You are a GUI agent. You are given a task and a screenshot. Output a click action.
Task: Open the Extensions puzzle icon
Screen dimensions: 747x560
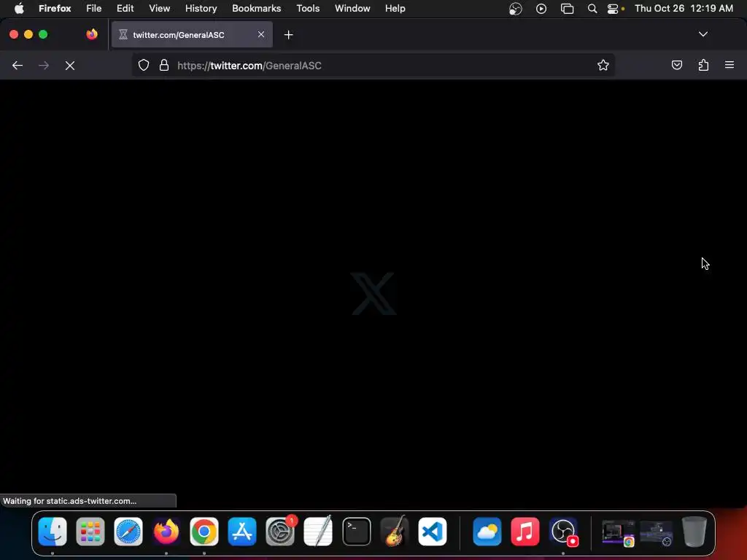click(703, 65)
